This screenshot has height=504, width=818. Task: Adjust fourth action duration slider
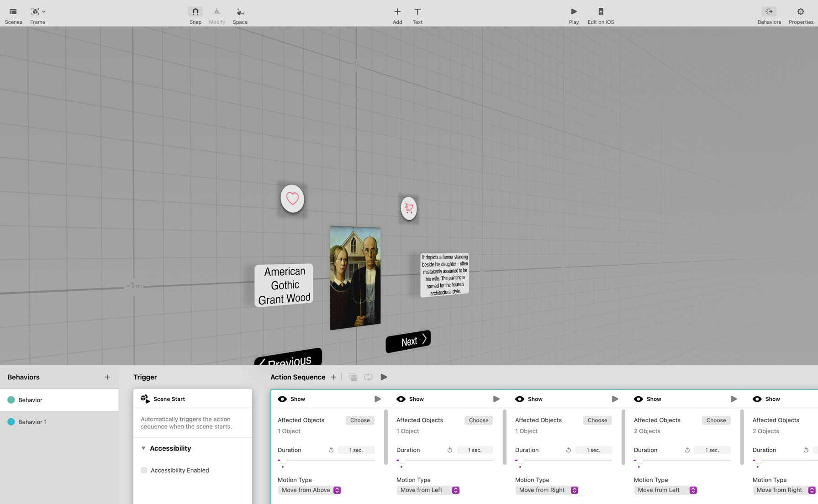pyautogui.click(x=639, y=460)
